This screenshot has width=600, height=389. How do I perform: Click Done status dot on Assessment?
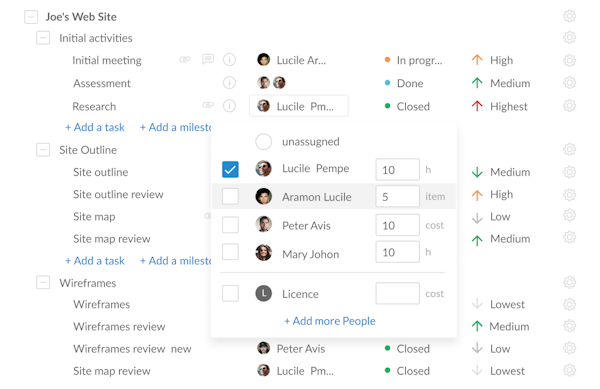(x=387, y=83)
